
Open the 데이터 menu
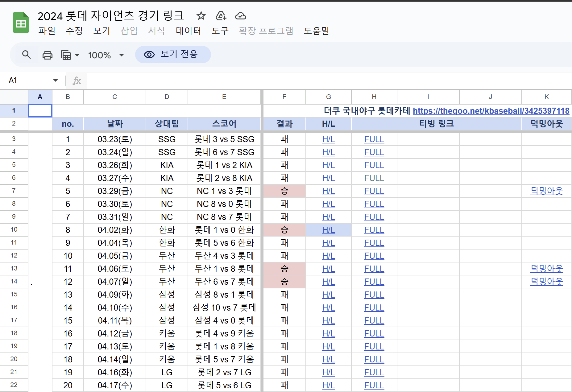pos(188,31)
